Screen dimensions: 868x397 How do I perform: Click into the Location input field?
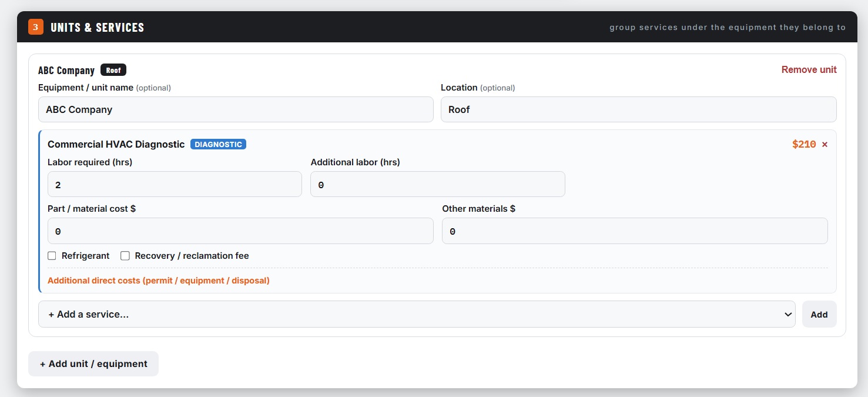tap(639, 109)
